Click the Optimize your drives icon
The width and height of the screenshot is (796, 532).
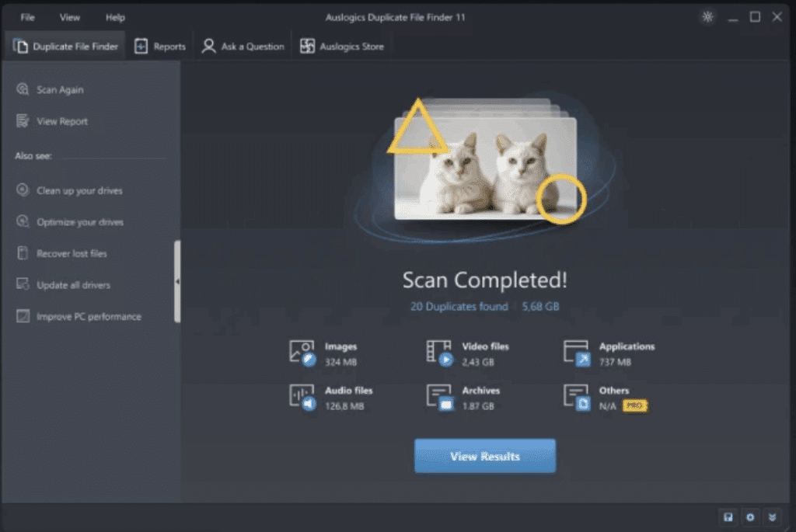(23, 221)
